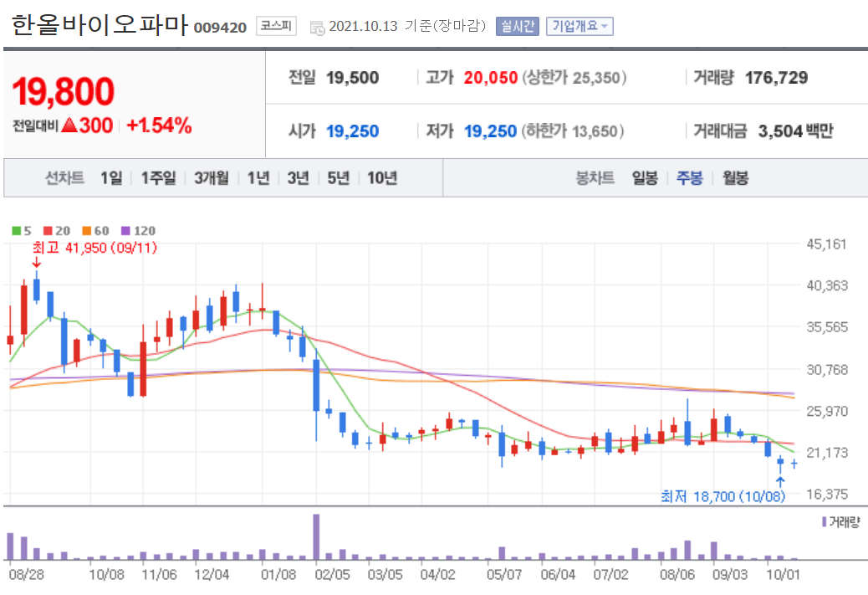Click the 고가 value 20,050
The width and height of the screenshot is (868, 595).
pos(491,78)
